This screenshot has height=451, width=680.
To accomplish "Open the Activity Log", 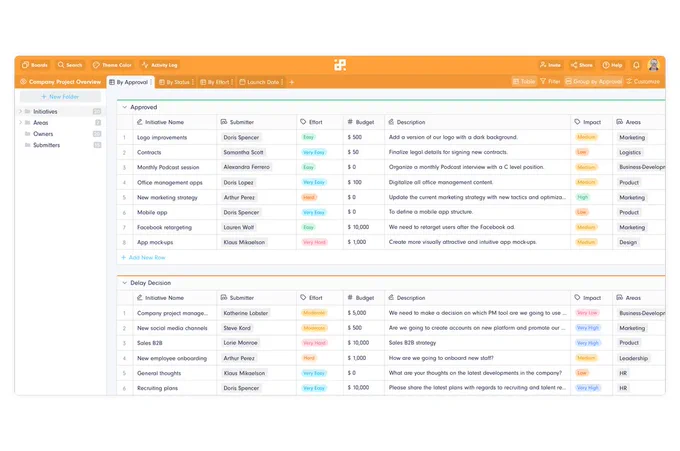I will pyautogui.click(x=160, y=65).
